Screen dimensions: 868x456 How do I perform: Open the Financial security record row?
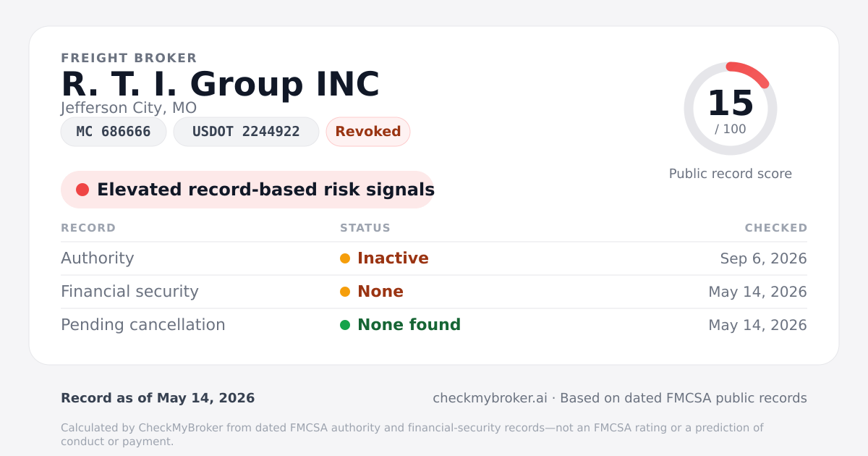[434, 292]
